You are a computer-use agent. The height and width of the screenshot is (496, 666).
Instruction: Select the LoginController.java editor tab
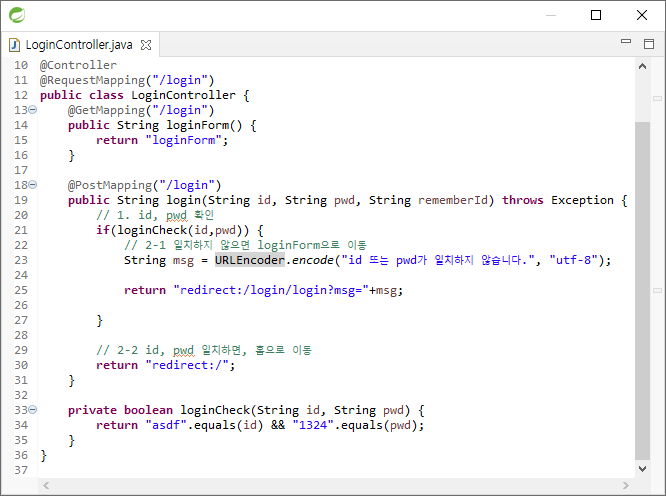pos(79,45)
